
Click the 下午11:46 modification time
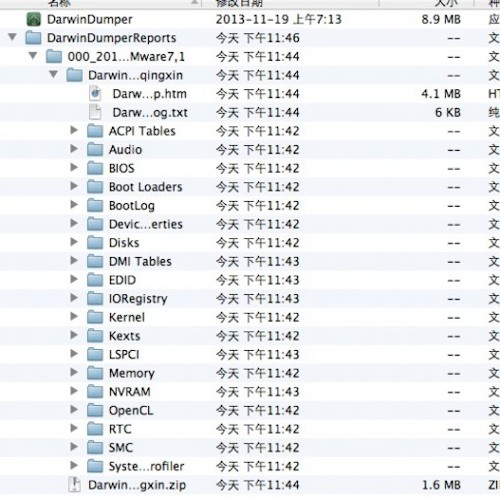coord(271,38)
